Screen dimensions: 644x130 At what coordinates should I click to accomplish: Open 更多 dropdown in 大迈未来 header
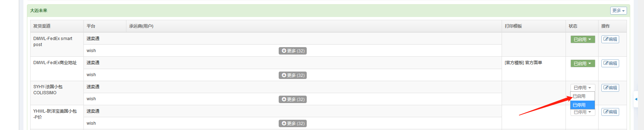click(x=618, y=11)
